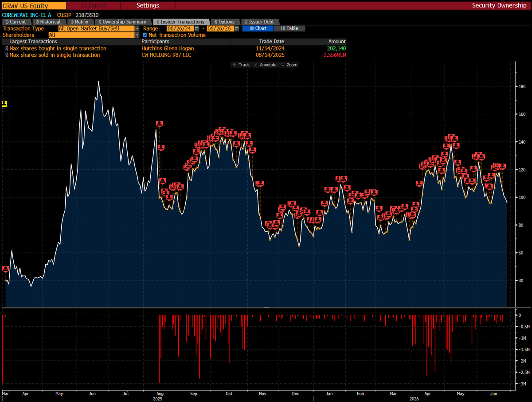Select the highest insider marker in August 2025
Image resolution: width=532 pixels, height=402 pixels.
pyautogui.click(x=160, y=124)
